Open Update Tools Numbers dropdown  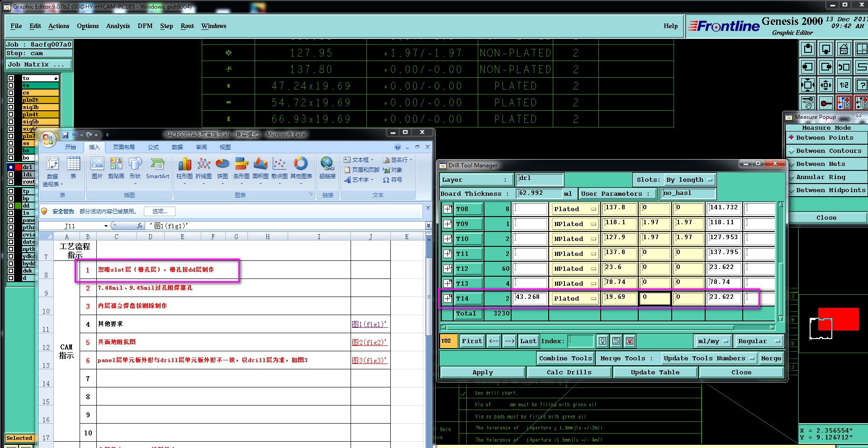coord(709,358)
